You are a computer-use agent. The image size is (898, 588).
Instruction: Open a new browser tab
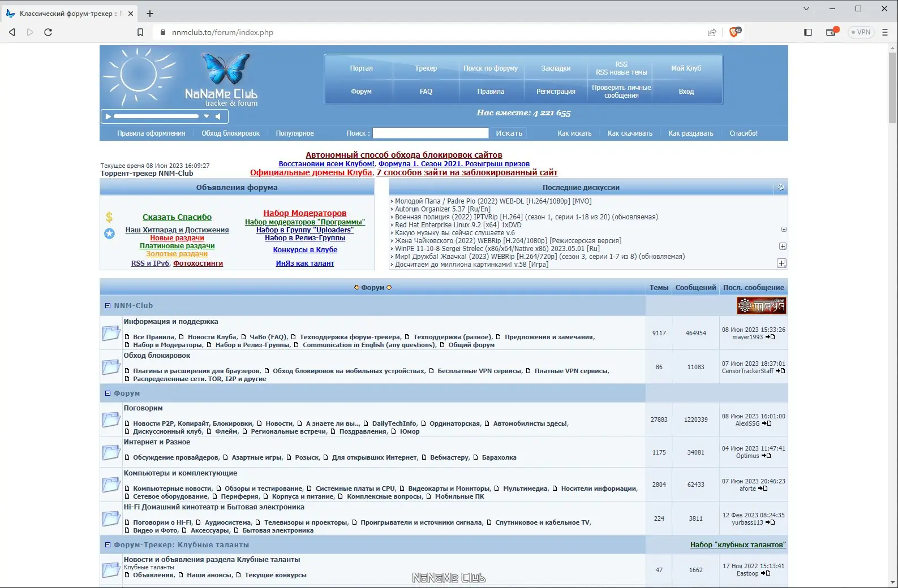[150, 14]
